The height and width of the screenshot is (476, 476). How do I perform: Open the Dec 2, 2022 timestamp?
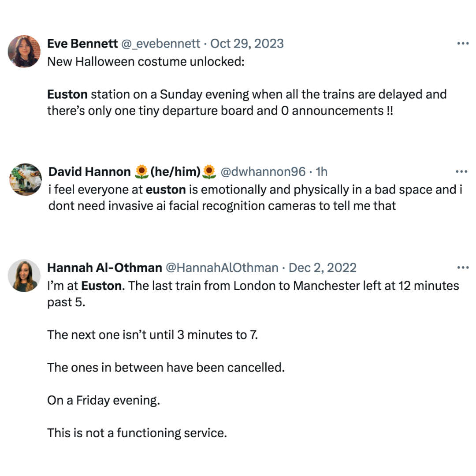(x=322, y=268)
